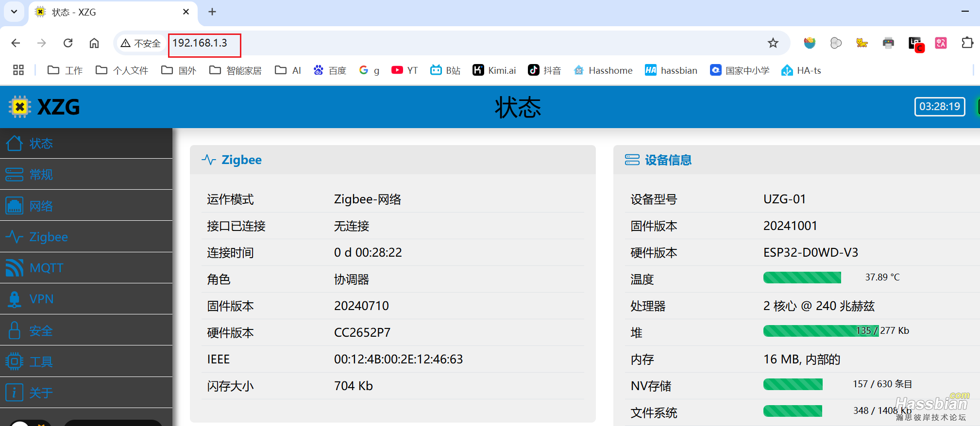Open a new browser tab
This screenshot has height=426, width=980.
pyautogui.click(x=212, y=12)
